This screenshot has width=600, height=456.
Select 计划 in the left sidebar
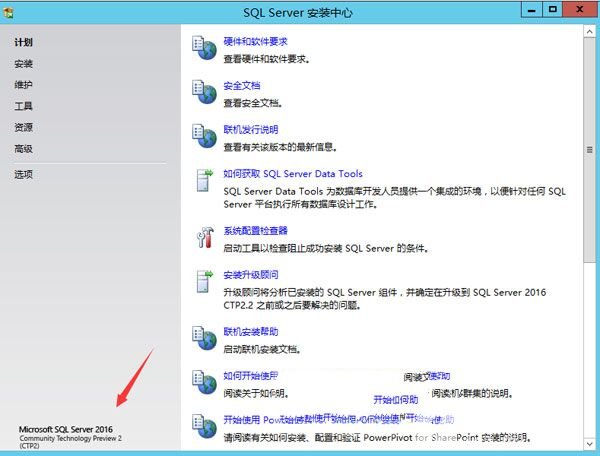tap(24, 43)
